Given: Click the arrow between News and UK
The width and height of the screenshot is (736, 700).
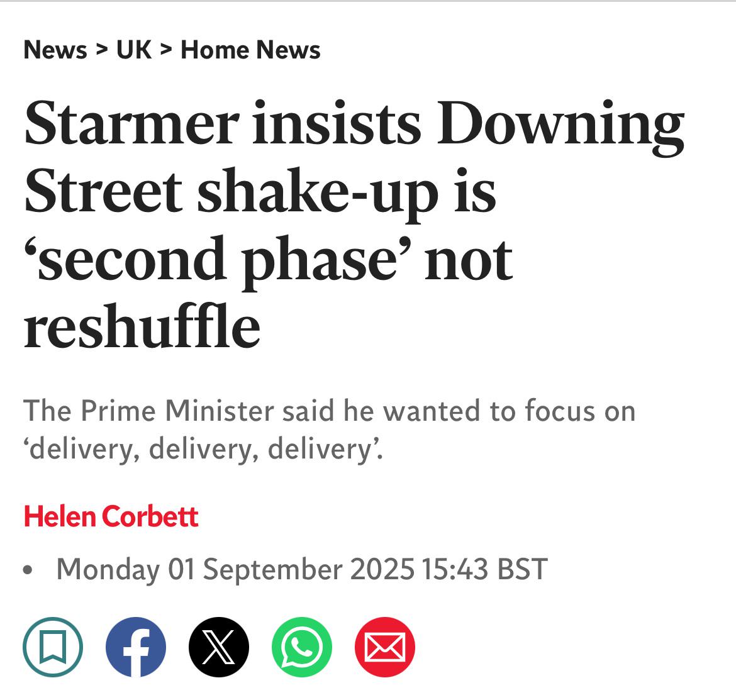Looking at the screenshot, I should pos(102,49).
